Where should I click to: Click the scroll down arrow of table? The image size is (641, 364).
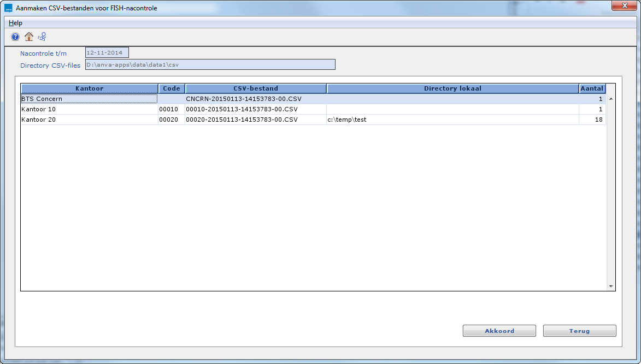(x=610, y=287)
